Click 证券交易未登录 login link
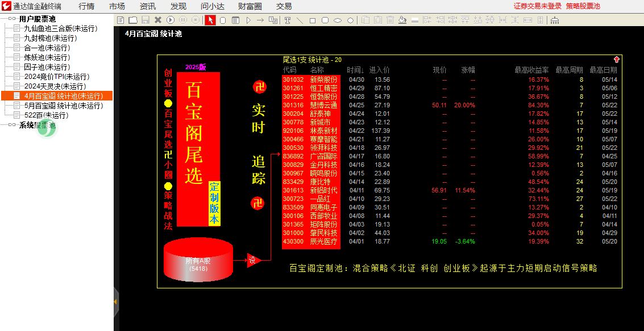This screenshot has width=644, height=331. pos(537,6)
